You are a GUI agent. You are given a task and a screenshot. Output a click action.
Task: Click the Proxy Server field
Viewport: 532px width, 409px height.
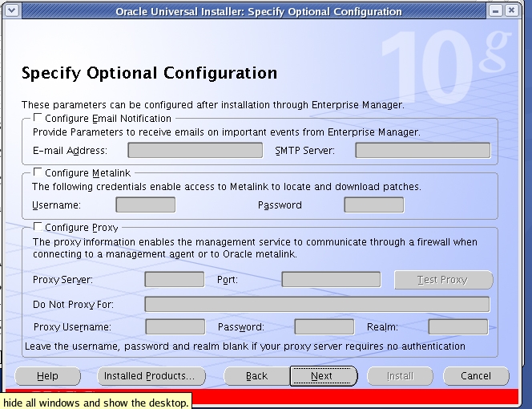(x=175, y=279)
